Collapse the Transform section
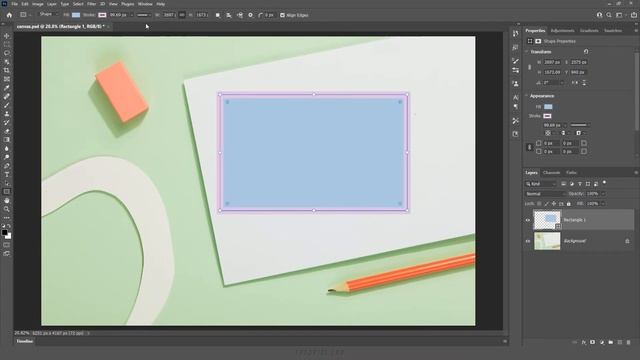 point(527,52)
